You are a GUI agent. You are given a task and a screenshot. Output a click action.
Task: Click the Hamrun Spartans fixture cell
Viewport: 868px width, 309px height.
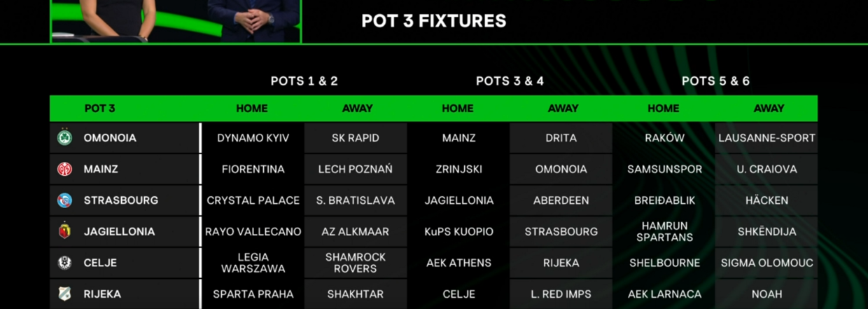point(664,231)
